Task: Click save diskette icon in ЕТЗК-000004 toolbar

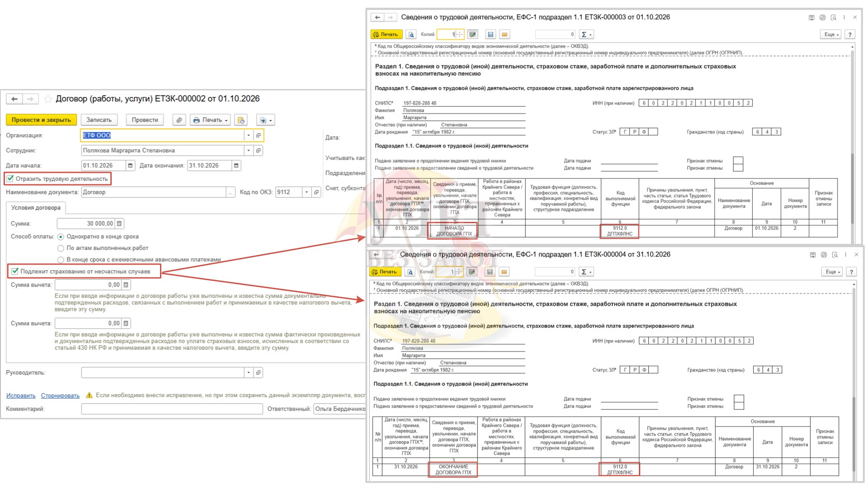Action: (x=490, y=272)
